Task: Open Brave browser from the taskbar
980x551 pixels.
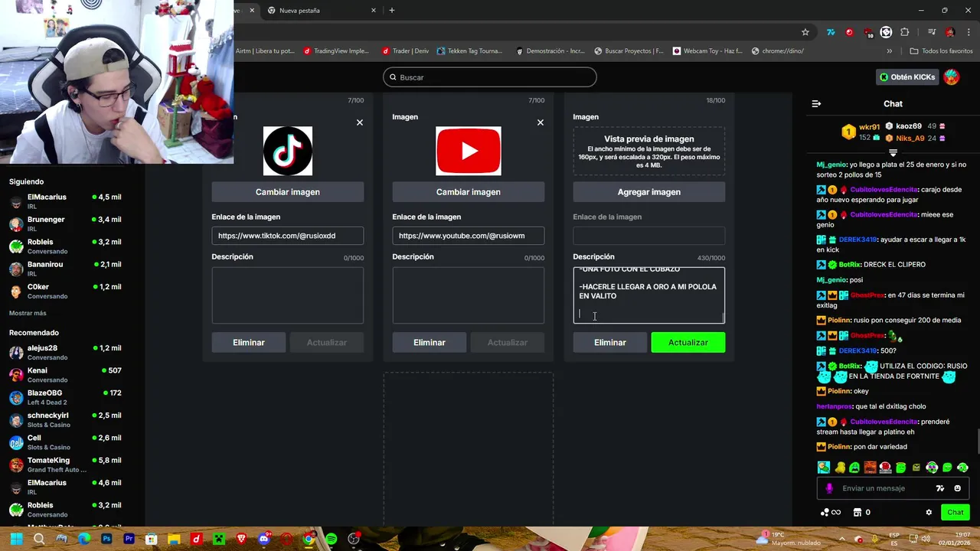Action: point(241,539)
